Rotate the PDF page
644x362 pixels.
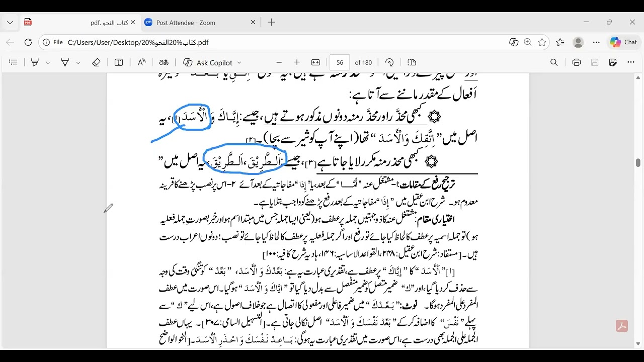point(389,62)
